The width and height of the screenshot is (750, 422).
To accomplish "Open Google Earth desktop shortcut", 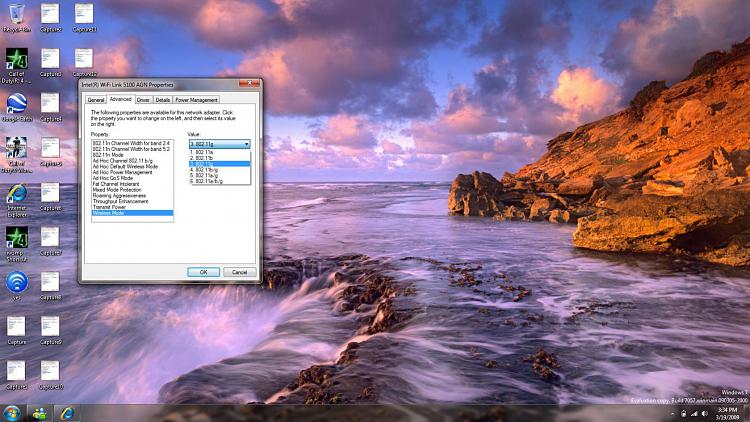I will (17, 107).
